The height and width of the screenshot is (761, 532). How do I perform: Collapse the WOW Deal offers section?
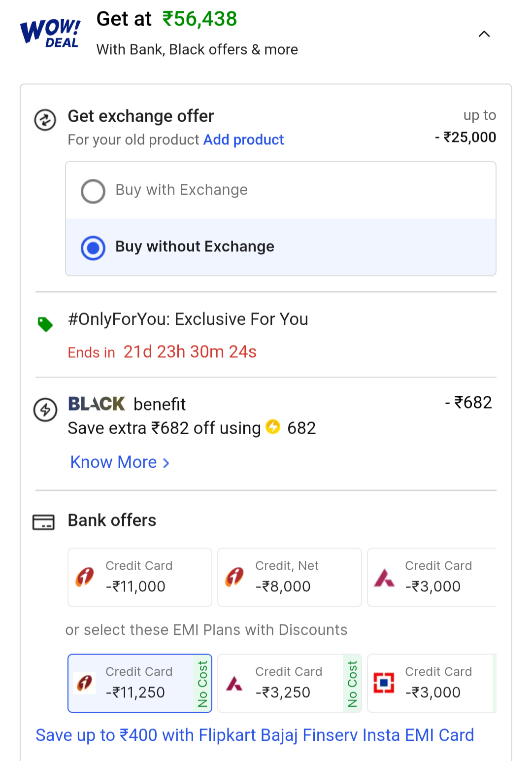coord(484,34)
